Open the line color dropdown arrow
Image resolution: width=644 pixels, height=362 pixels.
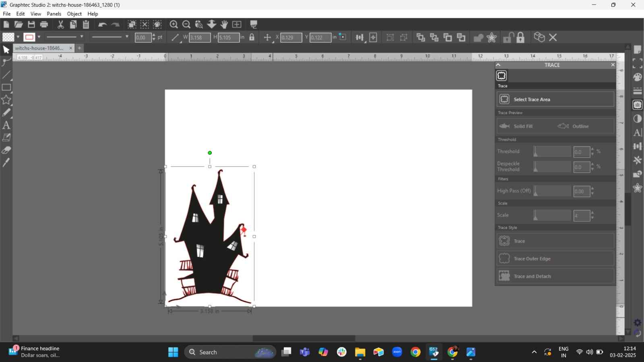[x=39, y=37]
